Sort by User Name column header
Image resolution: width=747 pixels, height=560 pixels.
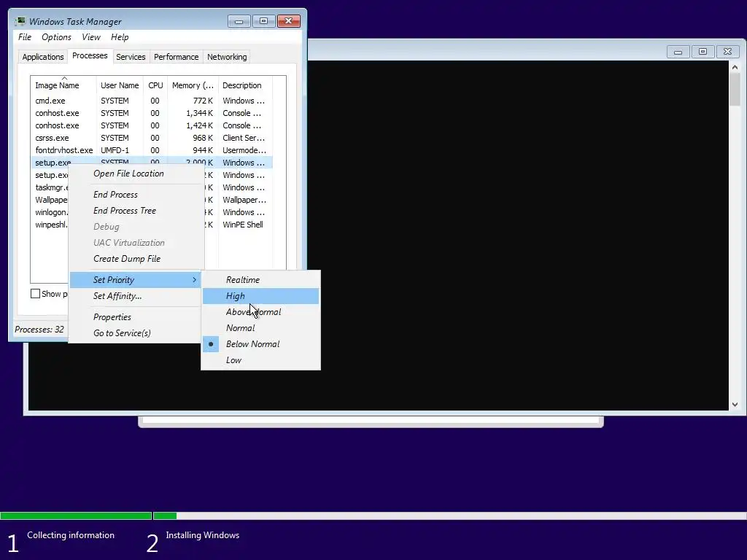(x=120, y=85)
